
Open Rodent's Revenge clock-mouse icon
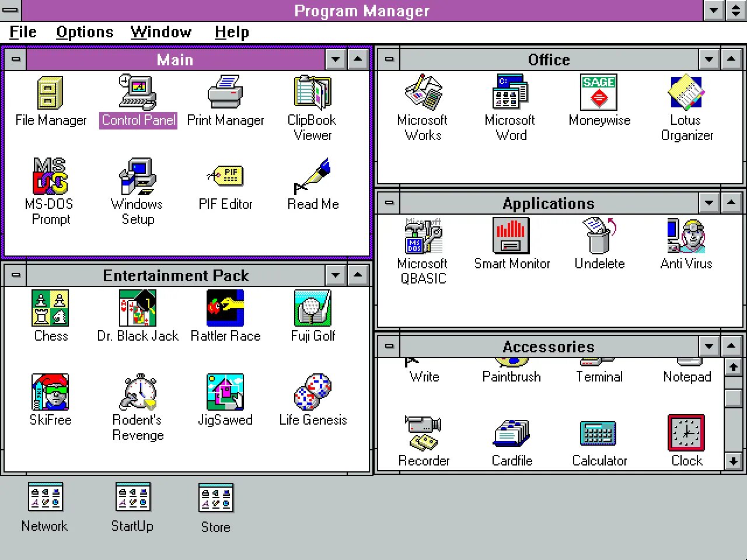[138, 392]
